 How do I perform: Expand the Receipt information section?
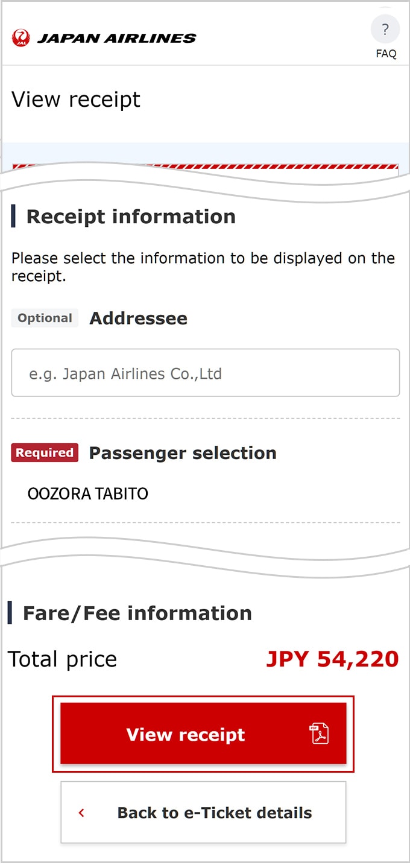pos(130,217)
